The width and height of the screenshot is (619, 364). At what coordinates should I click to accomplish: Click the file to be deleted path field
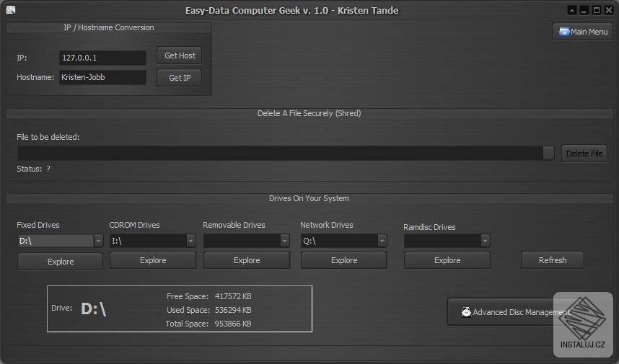279,153
